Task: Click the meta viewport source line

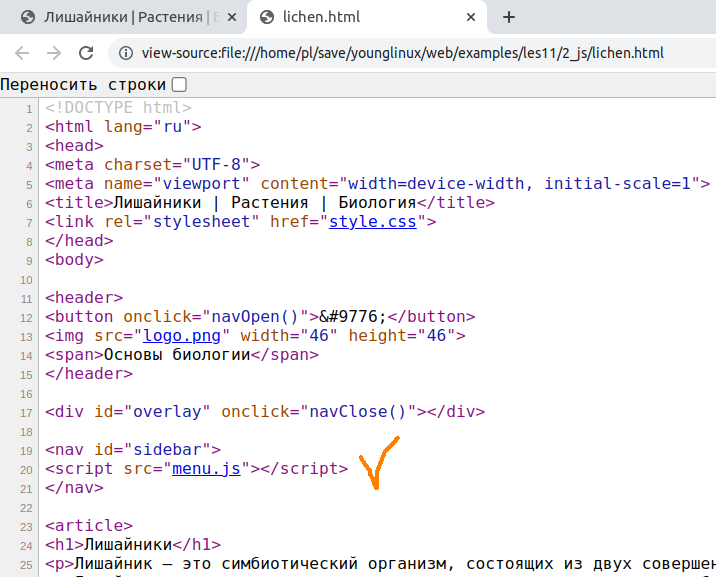Action: [x=377, y=184]
